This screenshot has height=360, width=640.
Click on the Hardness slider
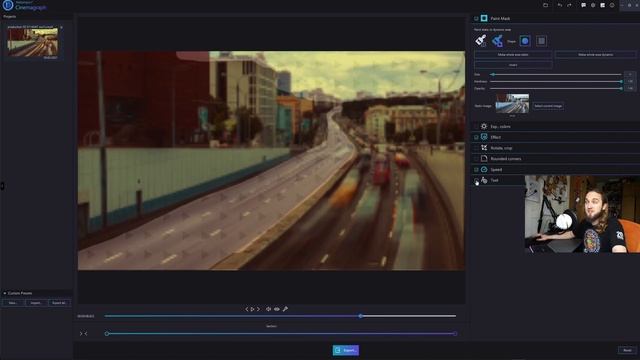(x=556, y=81)
